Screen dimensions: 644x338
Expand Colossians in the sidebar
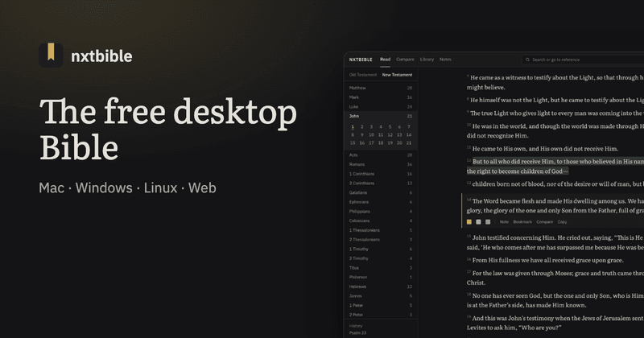380,221
